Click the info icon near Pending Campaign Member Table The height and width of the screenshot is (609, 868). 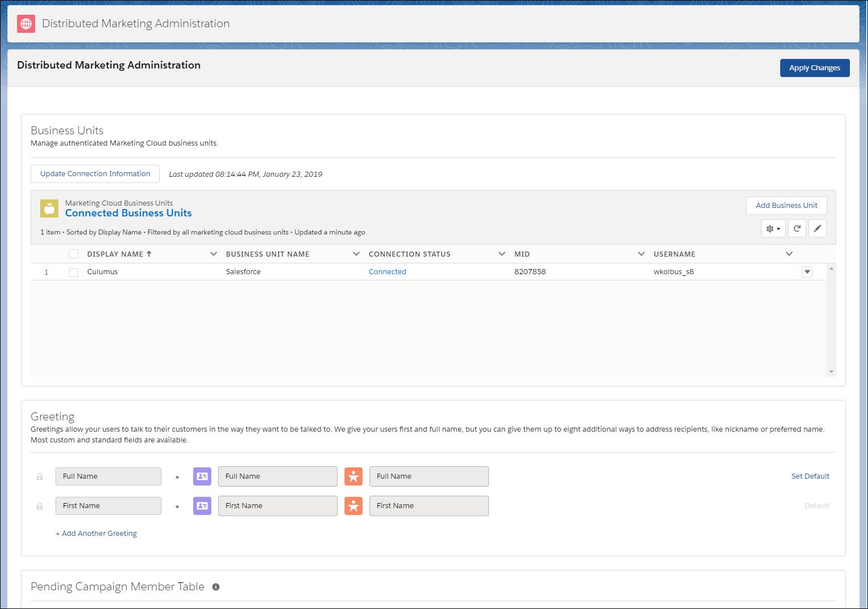coord(215,587)
